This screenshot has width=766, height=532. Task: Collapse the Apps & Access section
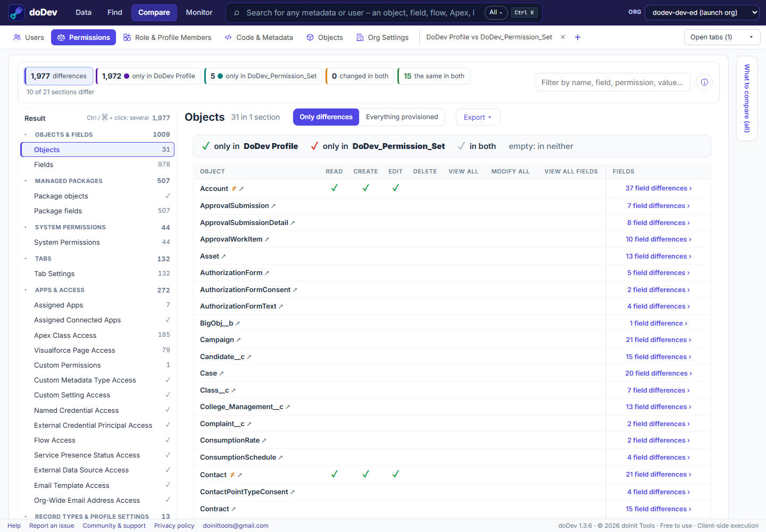(26, 290)
